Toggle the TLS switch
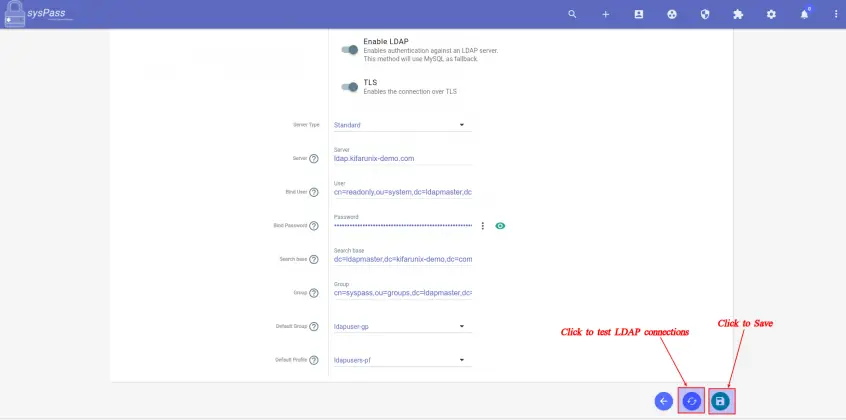 pos(349,87)
